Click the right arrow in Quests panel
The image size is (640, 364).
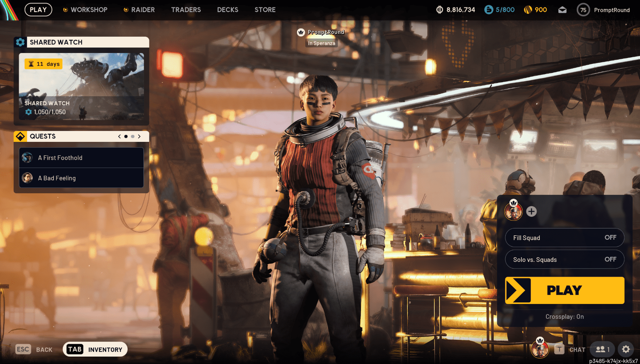pos(139,136)
